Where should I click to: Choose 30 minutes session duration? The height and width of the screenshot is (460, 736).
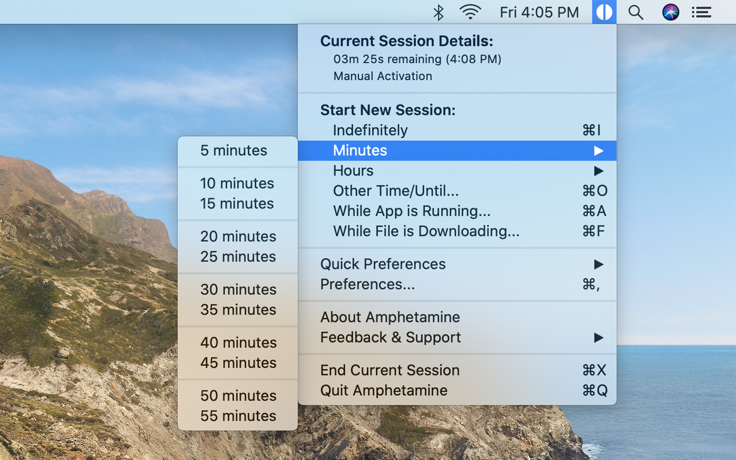pyautogui.click(x=238, y=290)
